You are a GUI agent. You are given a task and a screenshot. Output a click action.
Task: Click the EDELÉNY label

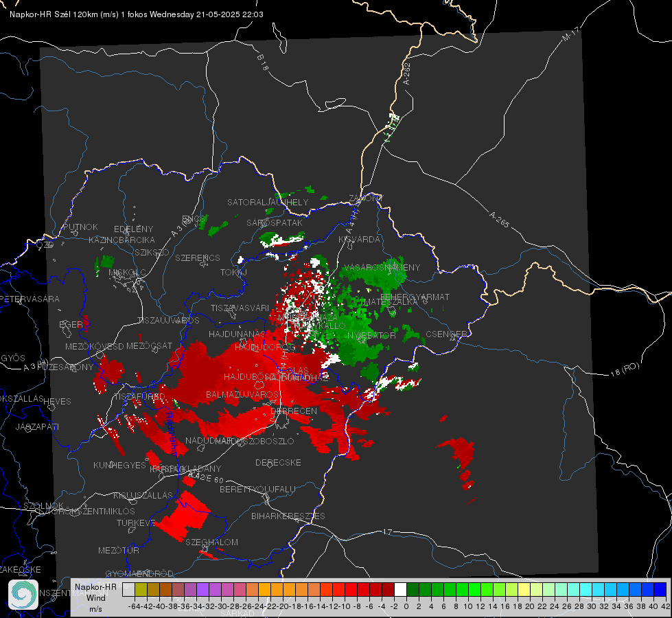(133, 229)
